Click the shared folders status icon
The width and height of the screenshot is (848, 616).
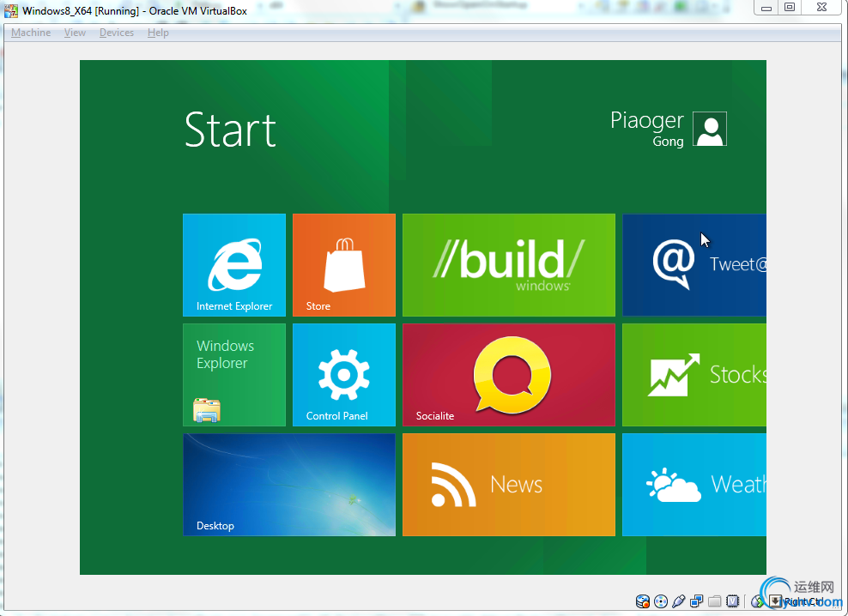[x=714, y=601]
